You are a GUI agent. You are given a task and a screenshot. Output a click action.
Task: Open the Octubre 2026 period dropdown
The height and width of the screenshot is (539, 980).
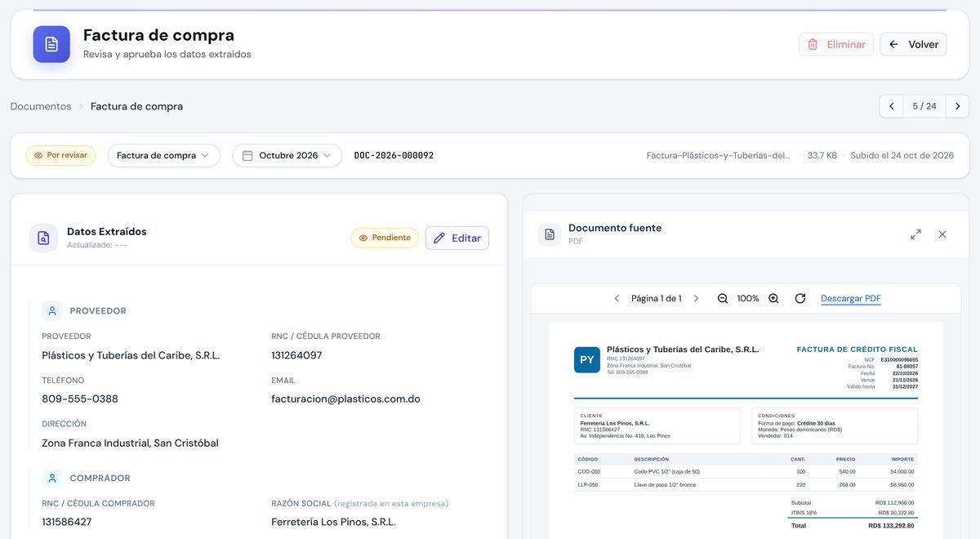287,155
